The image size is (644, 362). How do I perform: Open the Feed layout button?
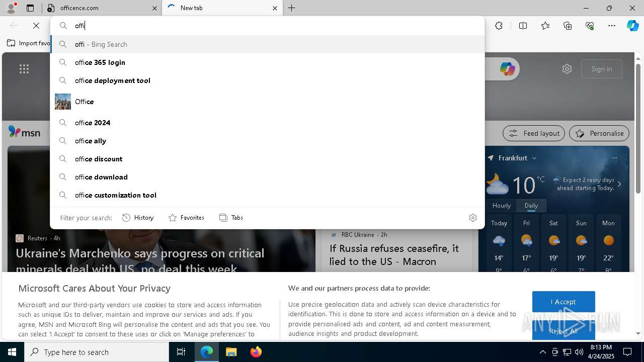[534, 133]
